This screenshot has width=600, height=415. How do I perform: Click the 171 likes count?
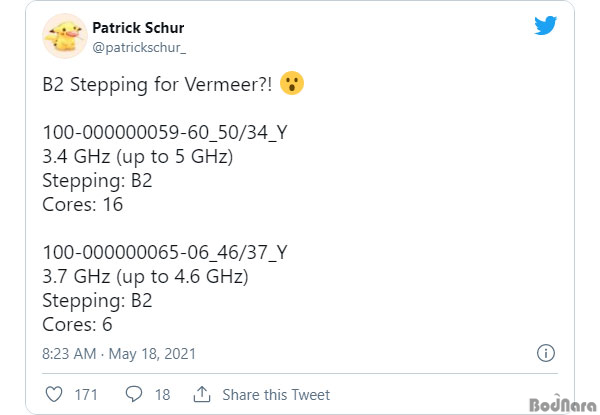(x=86, y=395)
